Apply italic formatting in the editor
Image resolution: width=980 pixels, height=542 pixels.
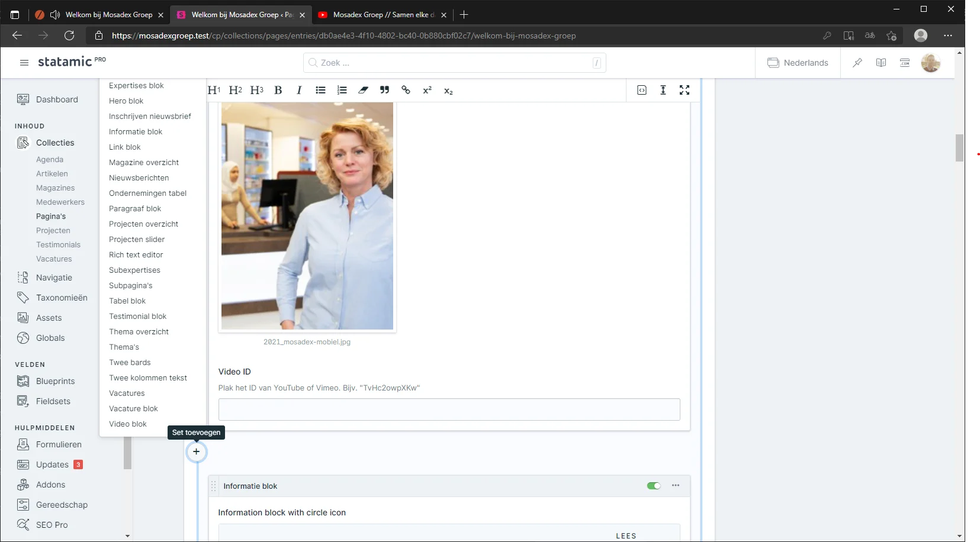point(299,91)
